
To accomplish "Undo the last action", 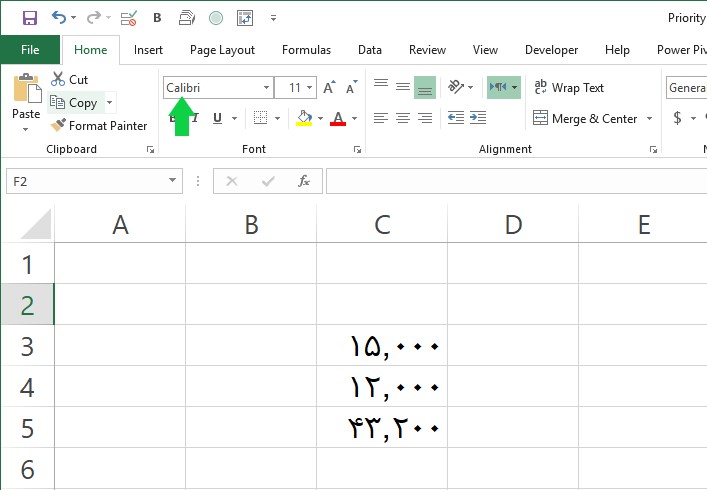I will [59, 18].
